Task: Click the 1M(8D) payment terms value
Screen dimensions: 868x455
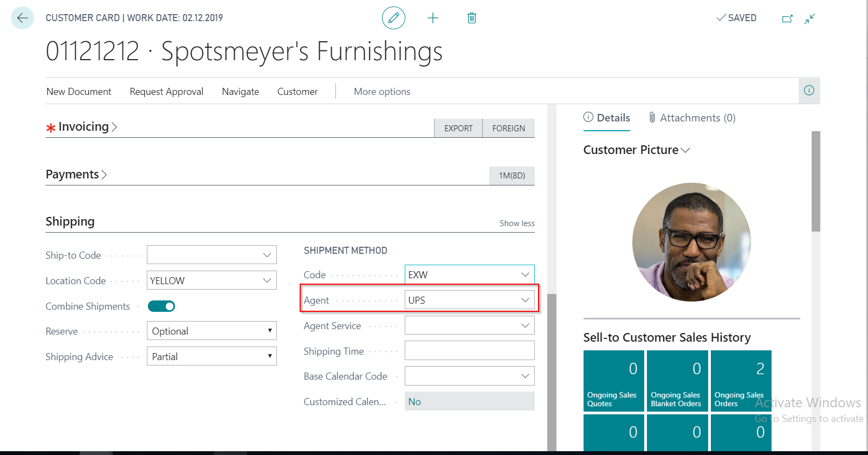Action: [512, 176]
